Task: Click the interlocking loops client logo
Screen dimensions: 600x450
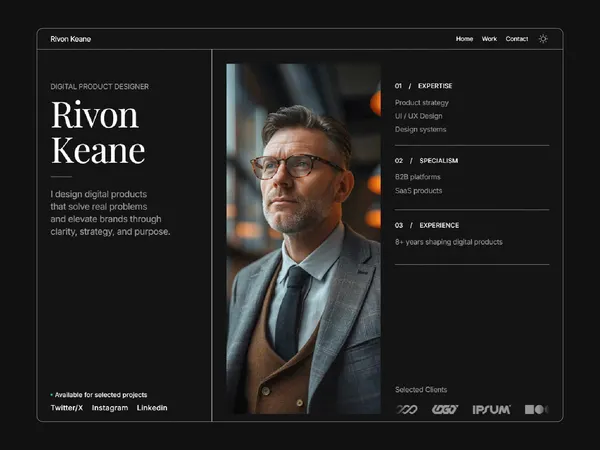Action: click(406, 409)
